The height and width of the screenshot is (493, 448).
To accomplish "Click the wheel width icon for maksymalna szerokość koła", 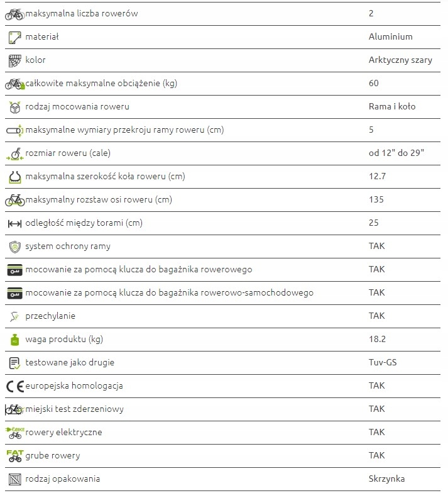I will coord(14,177).
